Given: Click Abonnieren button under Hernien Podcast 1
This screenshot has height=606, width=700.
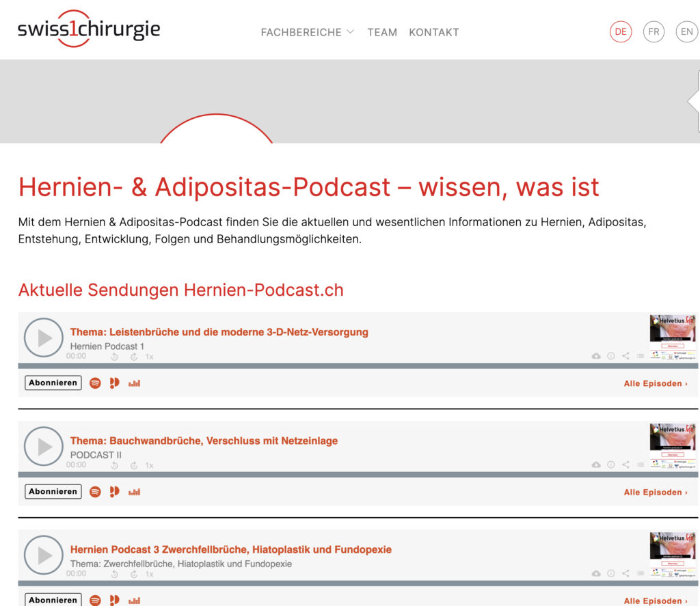Looking at the screenshot, I should (x=53, y=383).
